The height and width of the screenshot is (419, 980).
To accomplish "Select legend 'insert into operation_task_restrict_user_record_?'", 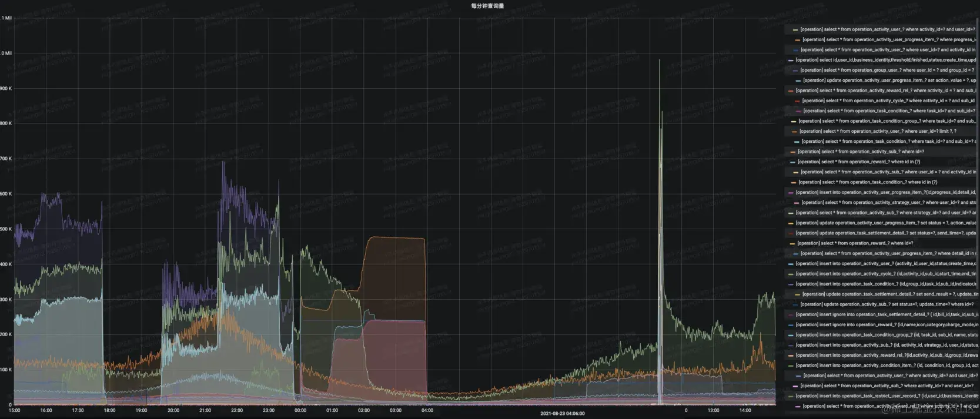I will pyautogui.click(x=886, y=396).
